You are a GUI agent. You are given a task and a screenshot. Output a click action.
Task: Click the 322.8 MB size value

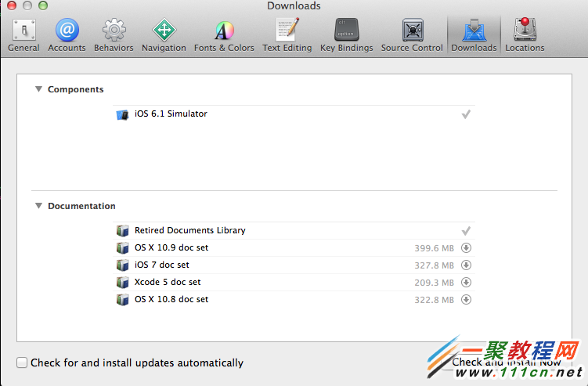tap(435, 300)
